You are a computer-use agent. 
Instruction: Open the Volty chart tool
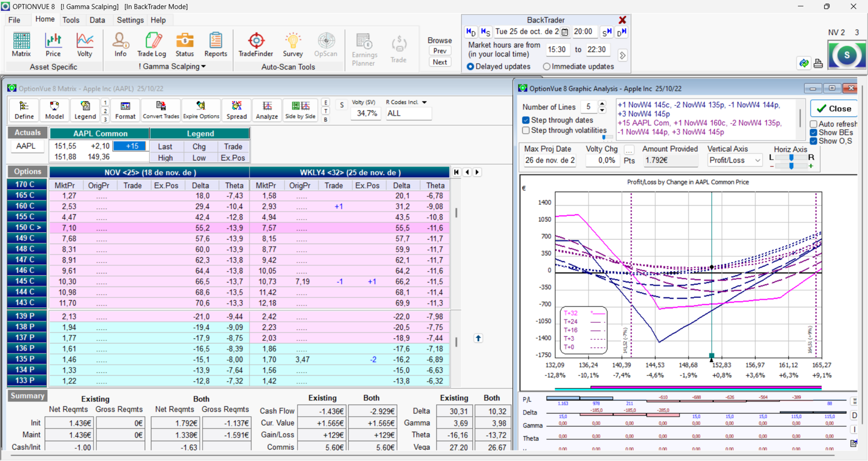84,45
